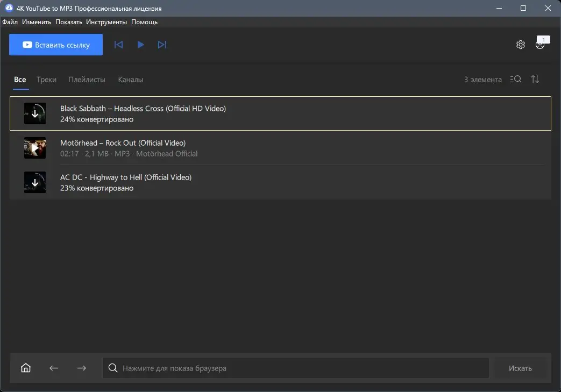Switch to the Плейлисты tab
561x392 pixels.
(x=87, y=80)
